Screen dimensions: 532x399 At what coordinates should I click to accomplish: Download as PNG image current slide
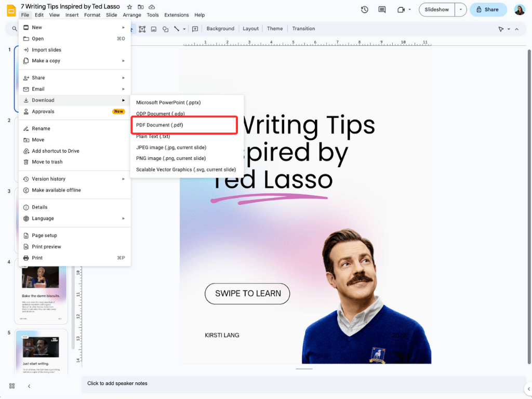tap(187, 158)
